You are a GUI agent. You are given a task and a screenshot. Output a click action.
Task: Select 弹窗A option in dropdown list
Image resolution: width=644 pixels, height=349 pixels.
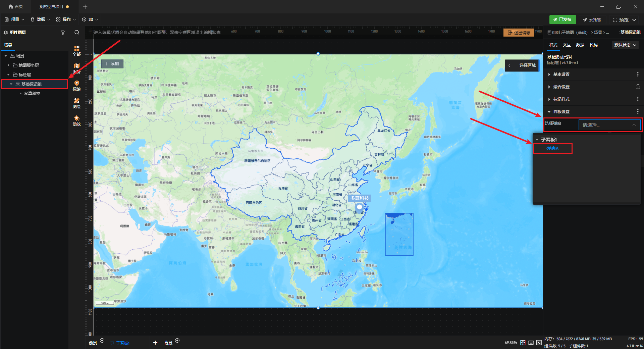pyautogui.click(x=552, y=148)
